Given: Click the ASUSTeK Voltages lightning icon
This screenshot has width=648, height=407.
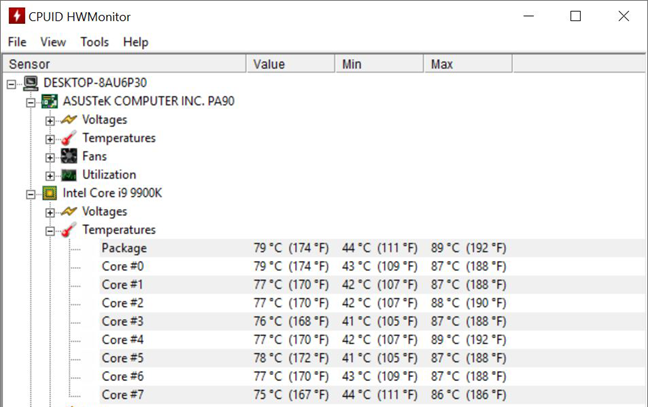Looking at the screenshot, I should pos(69,119).
